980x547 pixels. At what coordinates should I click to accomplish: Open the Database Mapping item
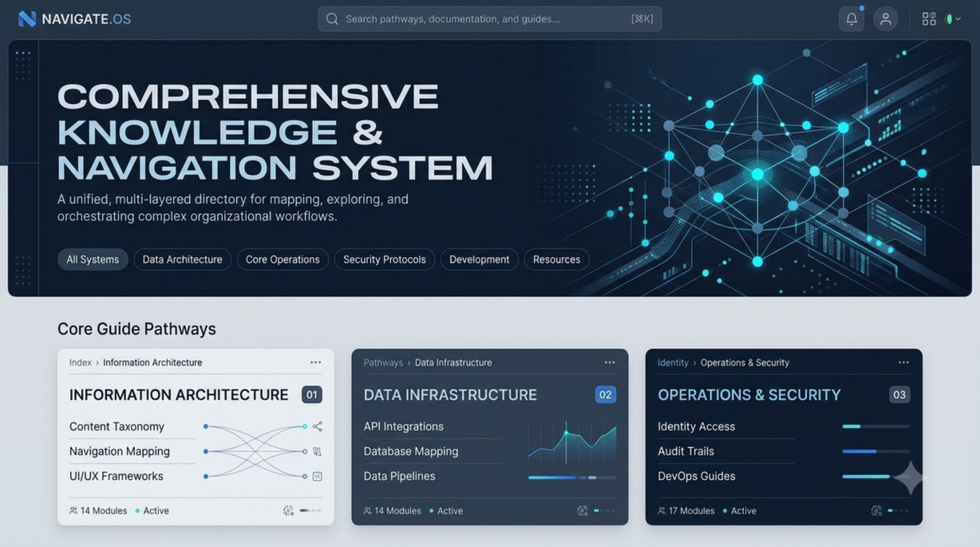pyautogui.click(x=411, y=451)
